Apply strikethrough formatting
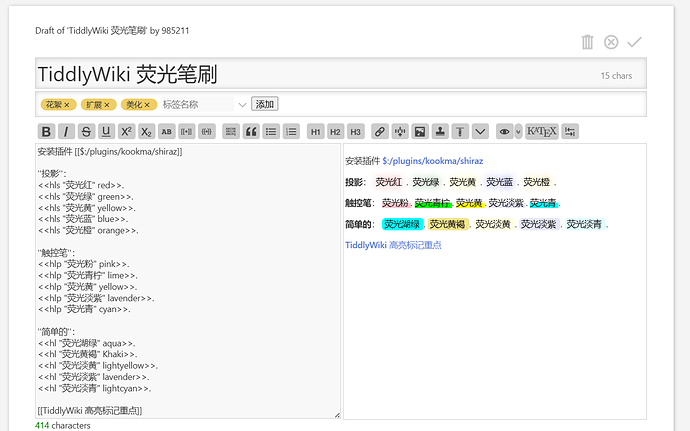690x431 pixels. (x=86, y=131)
